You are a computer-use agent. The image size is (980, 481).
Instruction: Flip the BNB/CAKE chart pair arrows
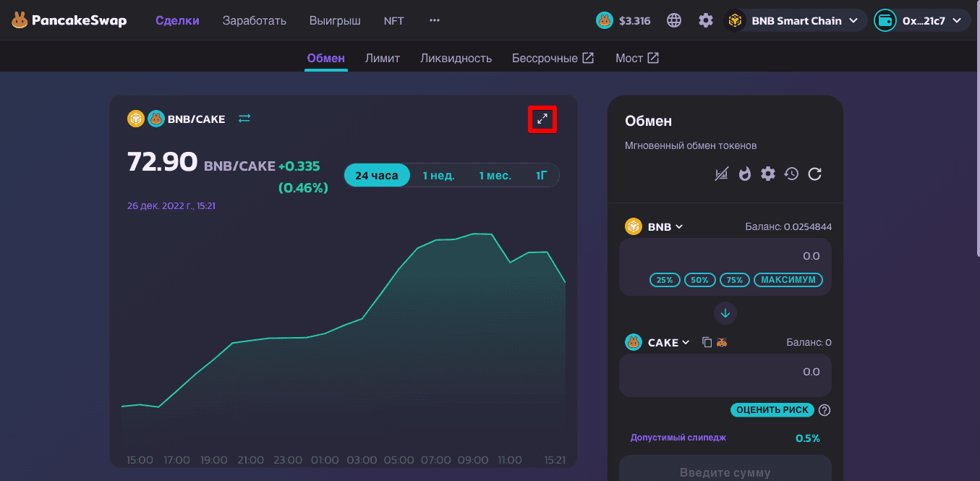click(244, 119)
